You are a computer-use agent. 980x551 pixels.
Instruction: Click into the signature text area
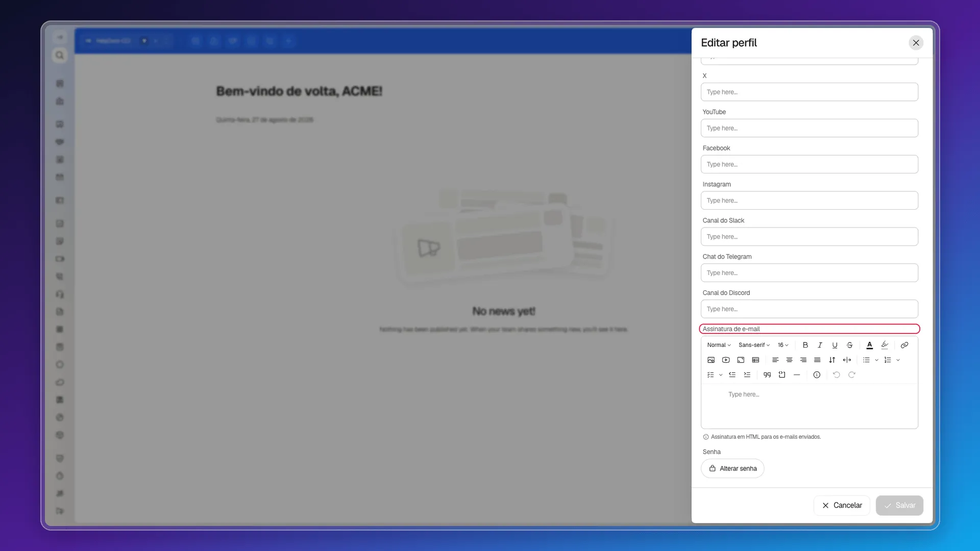(810, 406)
